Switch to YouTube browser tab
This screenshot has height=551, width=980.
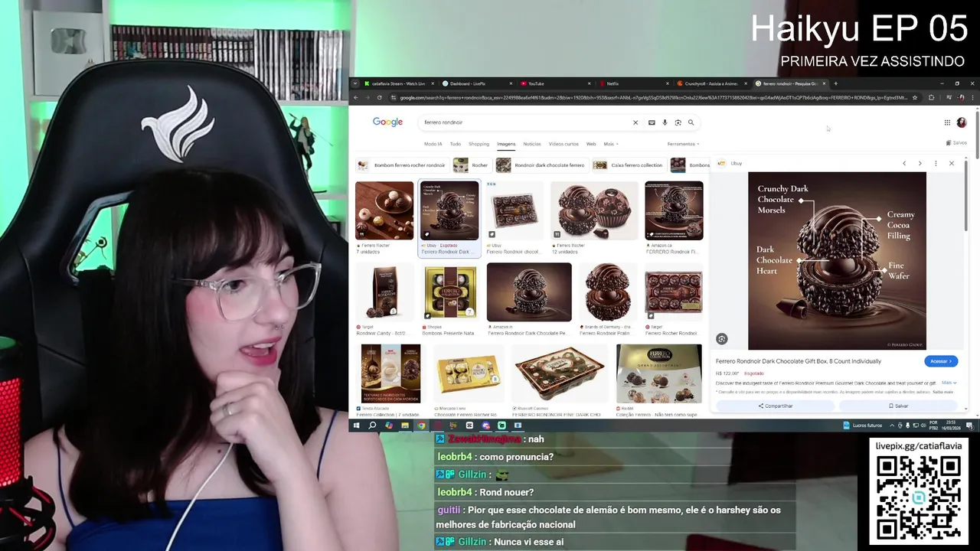click(x=554, y=83)
